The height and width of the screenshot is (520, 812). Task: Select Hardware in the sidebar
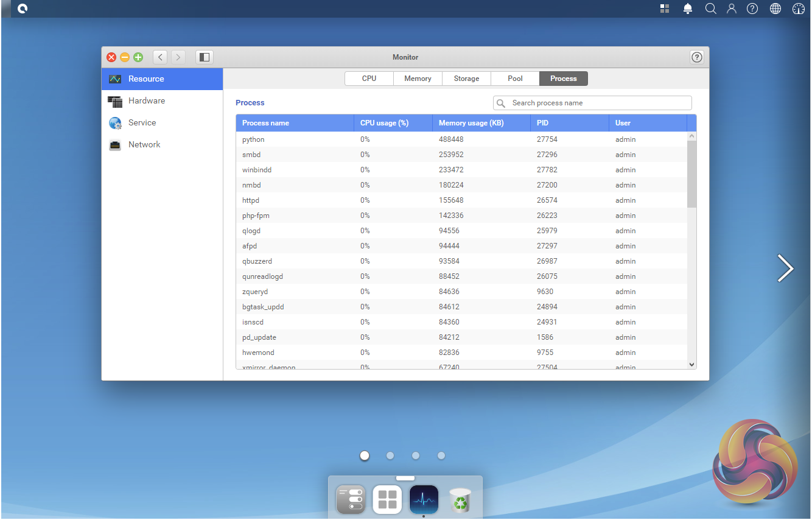point(146,101)
